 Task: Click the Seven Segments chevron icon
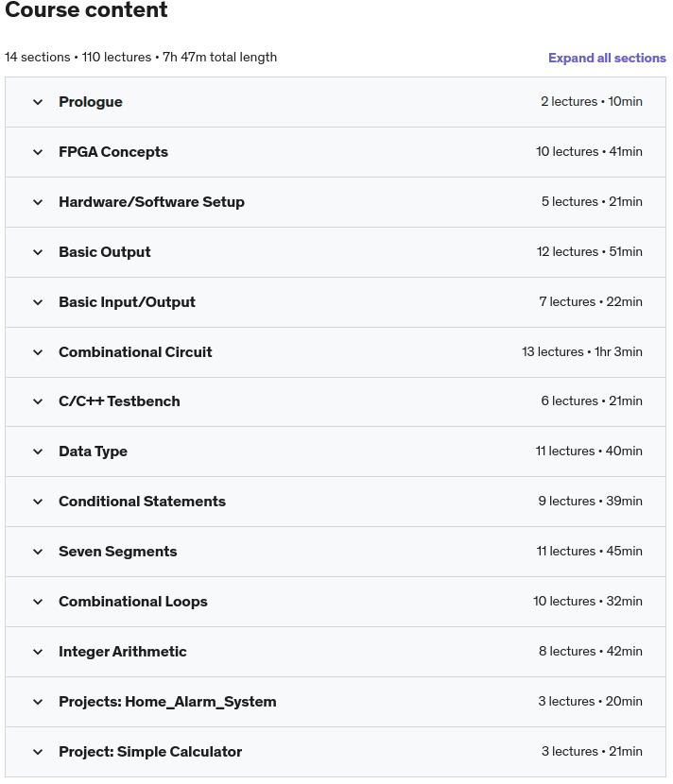[x=38, y=552]
